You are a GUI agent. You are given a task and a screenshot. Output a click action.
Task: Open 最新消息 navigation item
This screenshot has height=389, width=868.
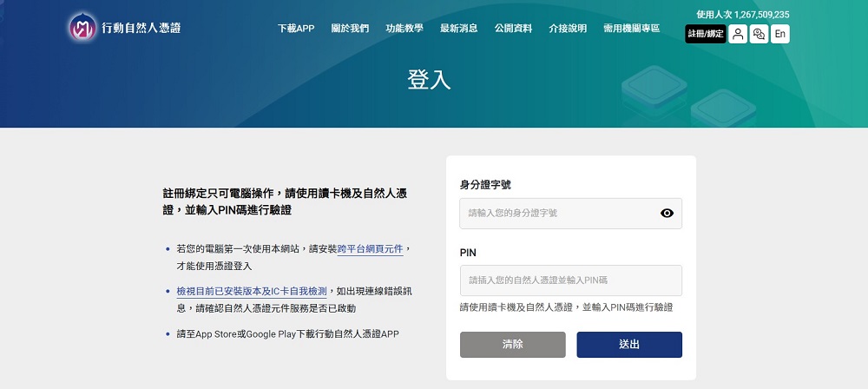pos(459,29)
